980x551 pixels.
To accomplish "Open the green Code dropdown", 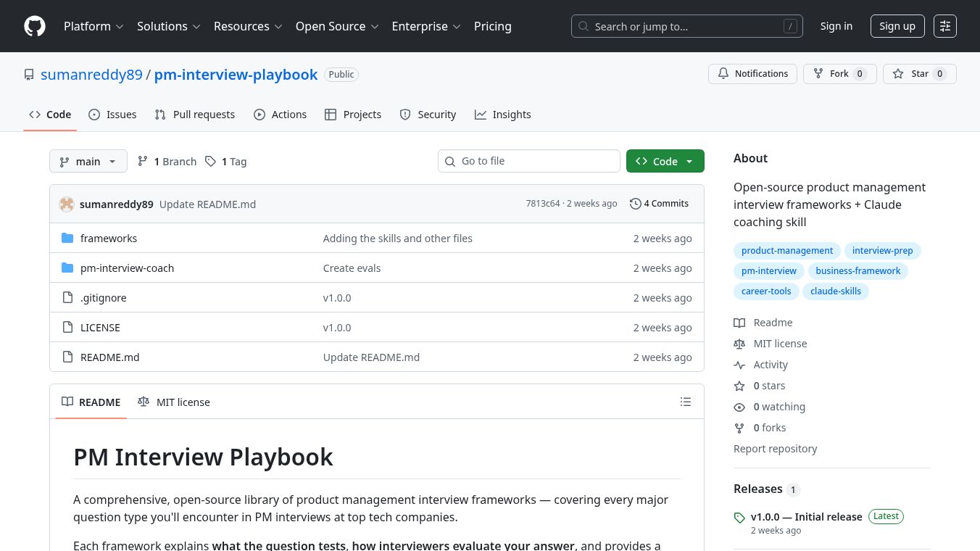I will click(x=665, y=161).
